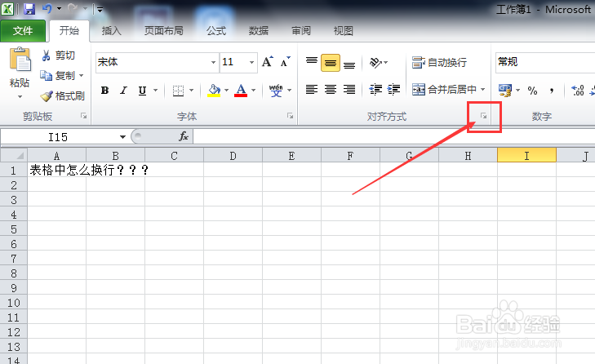595x364 pixels.
Task: Click the Name Box showing I15
Action: [58, 136]
